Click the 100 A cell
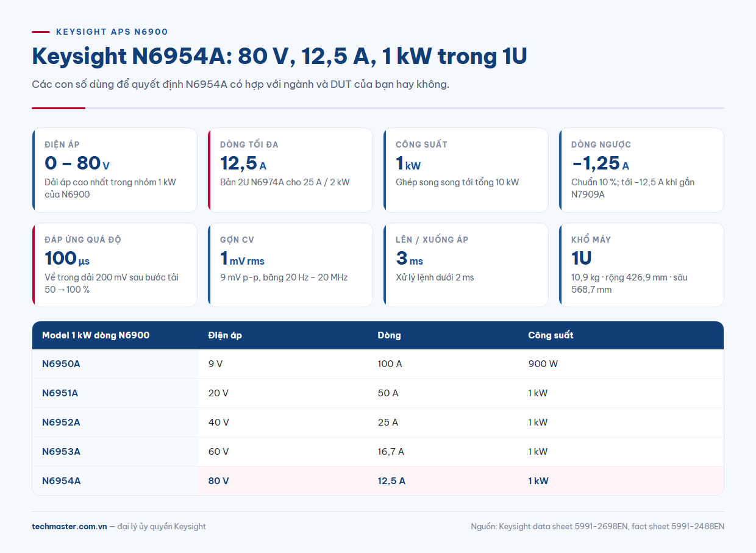 click(390, 364)
